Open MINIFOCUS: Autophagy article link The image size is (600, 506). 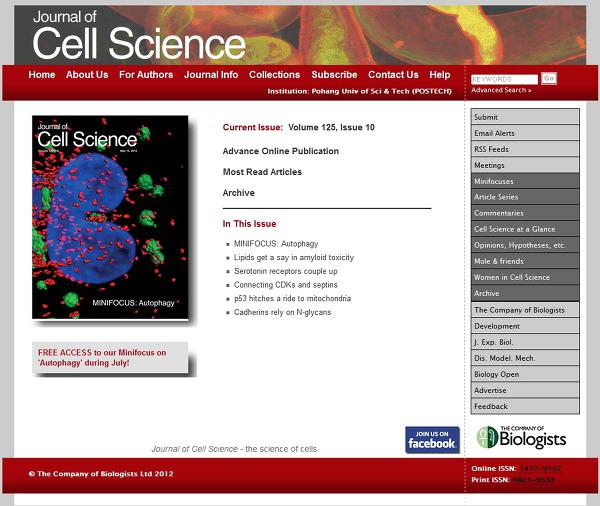pos(276,244)
